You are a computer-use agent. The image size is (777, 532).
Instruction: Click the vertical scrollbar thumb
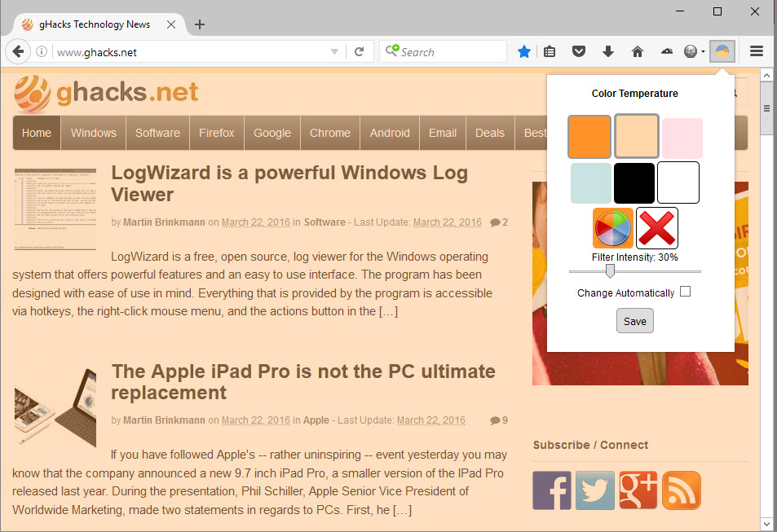766,108
